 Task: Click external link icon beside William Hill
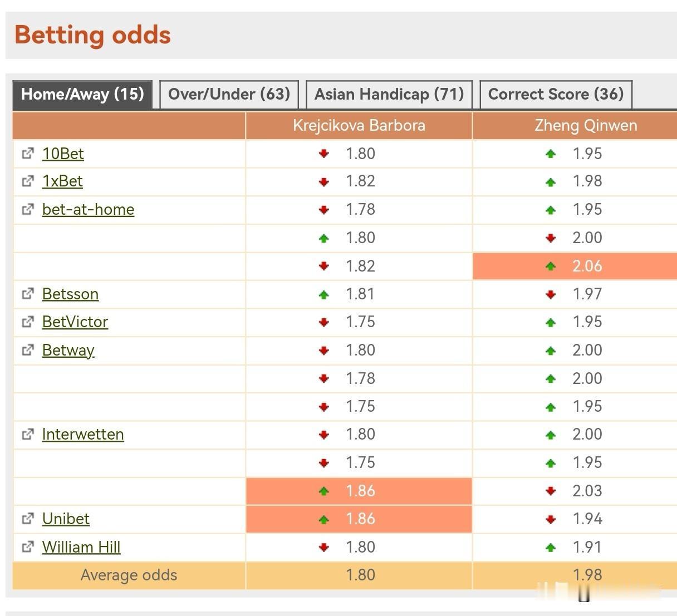click(x=28, y=547)
